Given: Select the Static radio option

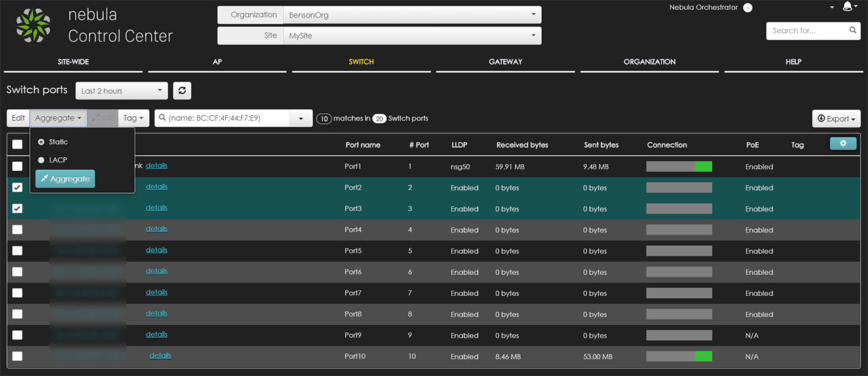Looking at the screenshot, I should coord(41,142).
